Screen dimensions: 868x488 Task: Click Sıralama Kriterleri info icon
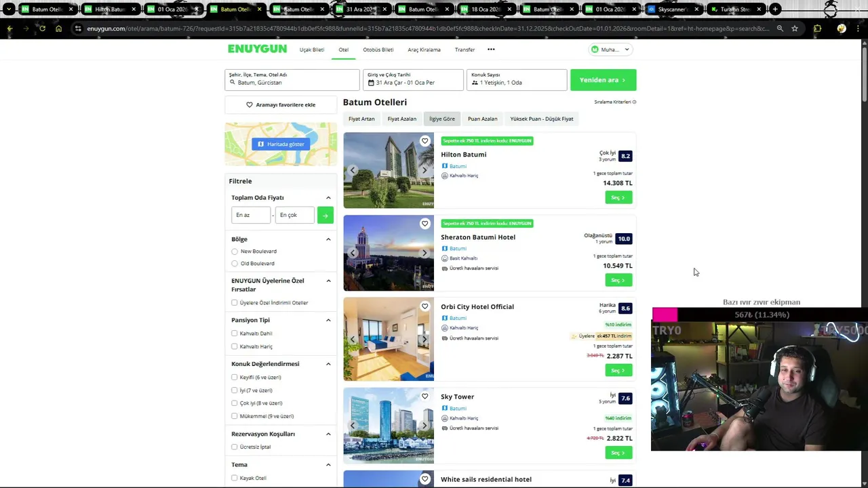(634, 102)
